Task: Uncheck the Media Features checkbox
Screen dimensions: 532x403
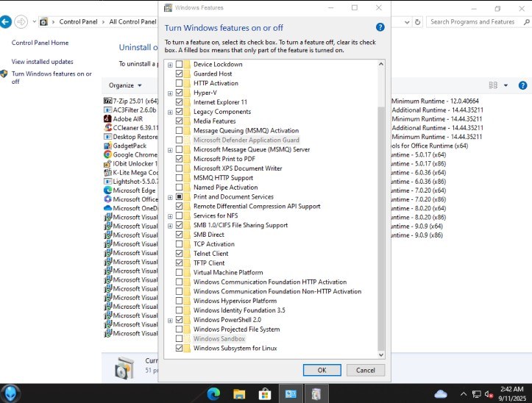Action: point(179,121)
